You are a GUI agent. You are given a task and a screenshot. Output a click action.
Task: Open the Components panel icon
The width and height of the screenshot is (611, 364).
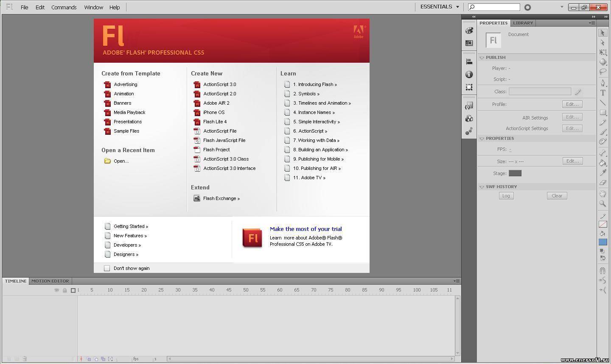click(x=469, y=119)
